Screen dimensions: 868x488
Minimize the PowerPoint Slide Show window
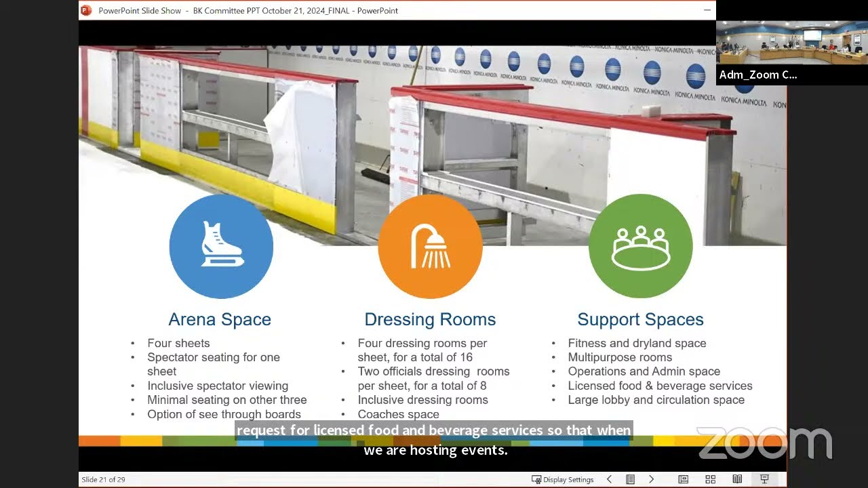point(707,10)
